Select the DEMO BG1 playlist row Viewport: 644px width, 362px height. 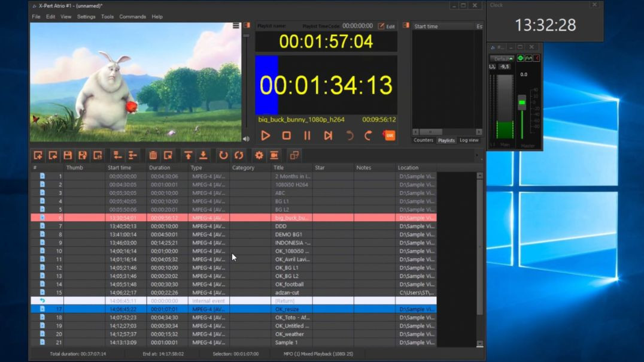pos(233,234)
